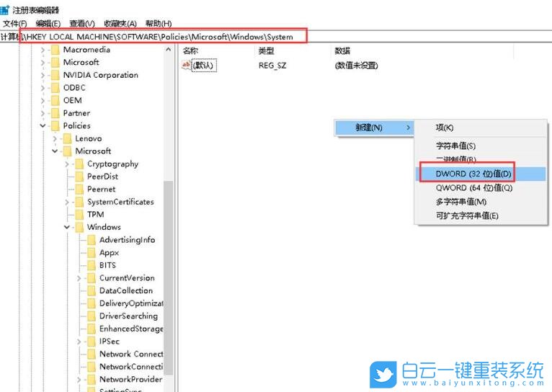Expand the Macromedia key
The width and height of the screenshot is (552, 392).
[43, 50]
